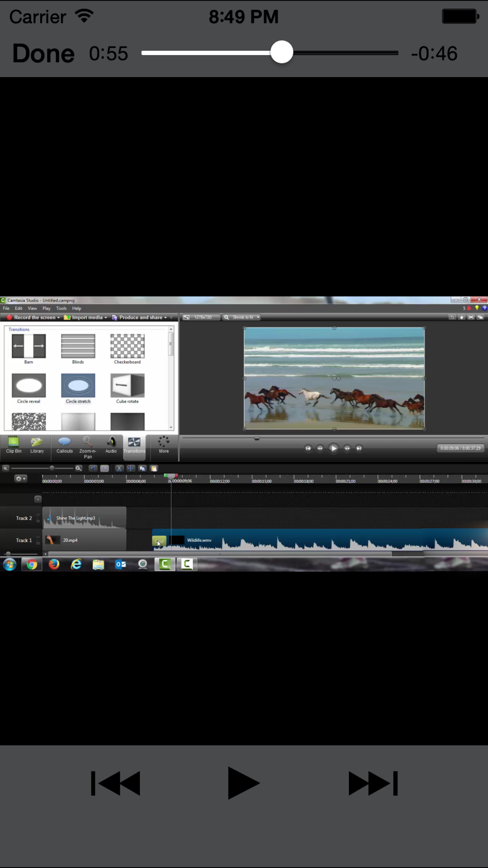Open the Edit menu
Screen dimensions: 488x868
19,309
